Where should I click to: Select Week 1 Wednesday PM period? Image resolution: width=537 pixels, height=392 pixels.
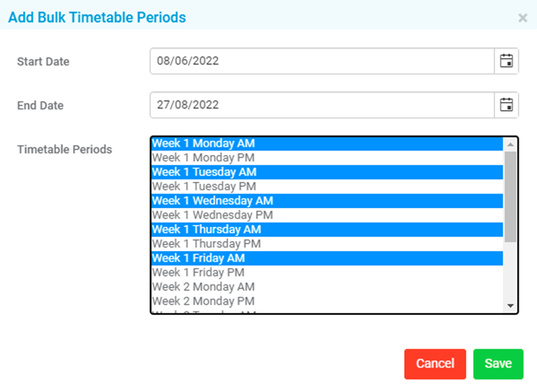[x=328, y=215]
